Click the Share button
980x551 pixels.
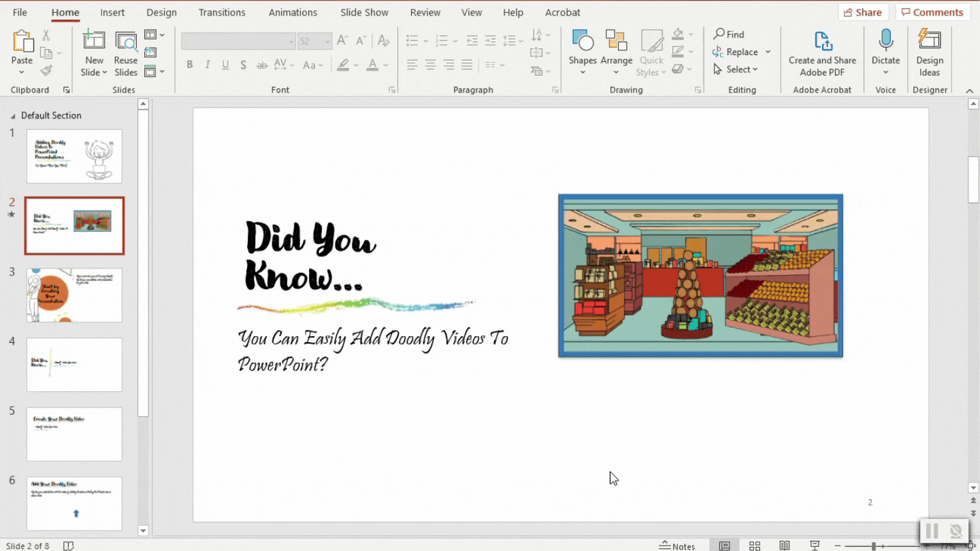pyautogui.click(x=862, y=12)
